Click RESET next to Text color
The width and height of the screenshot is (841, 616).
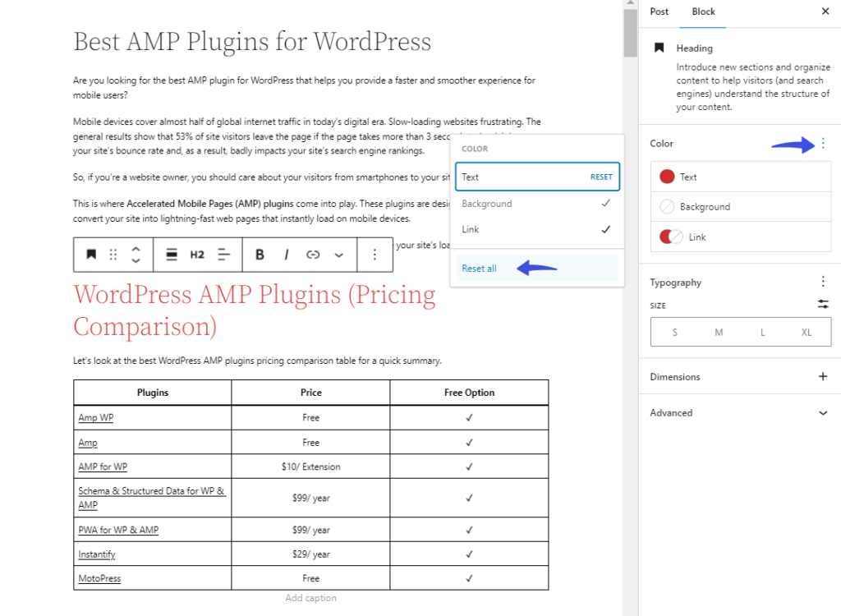601,177
